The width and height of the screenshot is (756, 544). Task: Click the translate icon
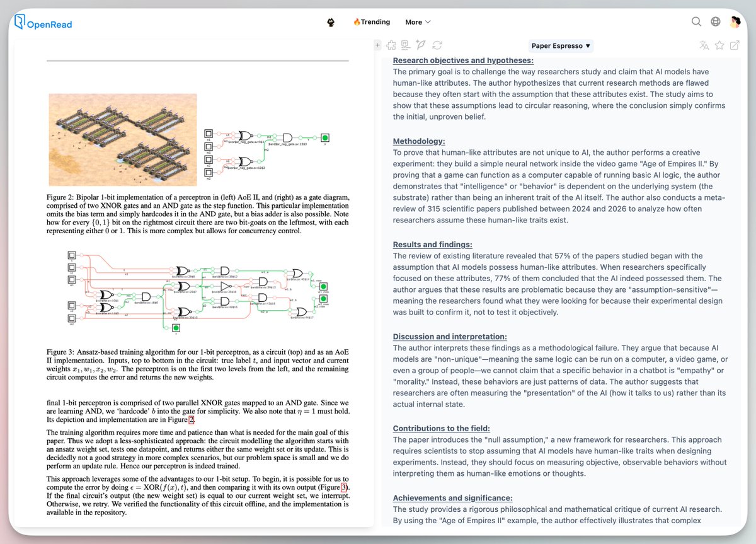704,45
